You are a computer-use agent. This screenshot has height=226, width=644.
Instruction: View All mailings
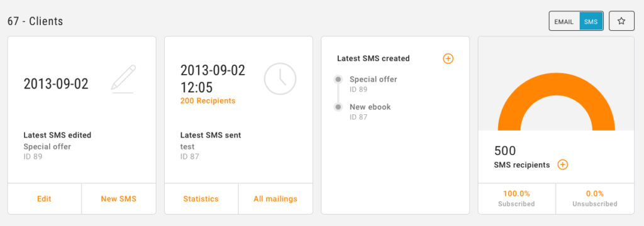coord(275,199)
